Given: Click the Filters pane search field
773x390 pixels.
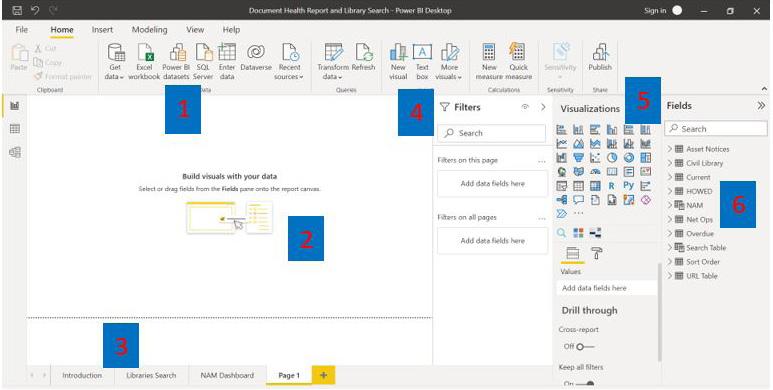Looking at the screenshot, I should click(x=492, y=133).
